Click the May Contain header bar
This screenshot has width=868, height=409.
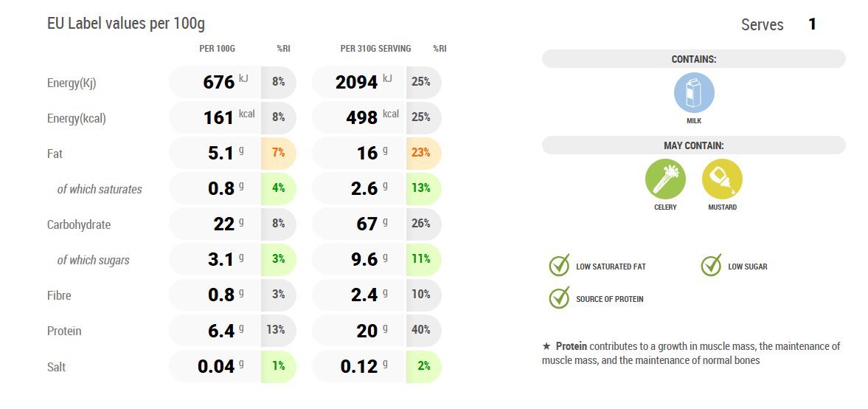click(693, 145)
